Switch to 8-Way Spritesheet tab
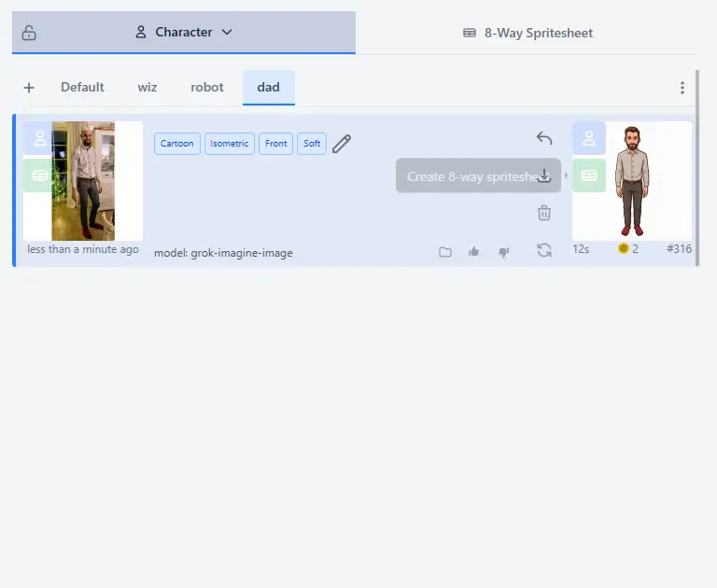 (x=528, y=33)
